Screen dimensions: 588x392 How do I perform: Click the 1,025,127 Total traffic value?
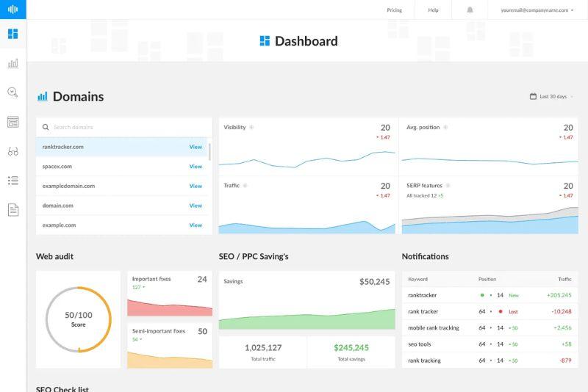(x=263, y=348)
